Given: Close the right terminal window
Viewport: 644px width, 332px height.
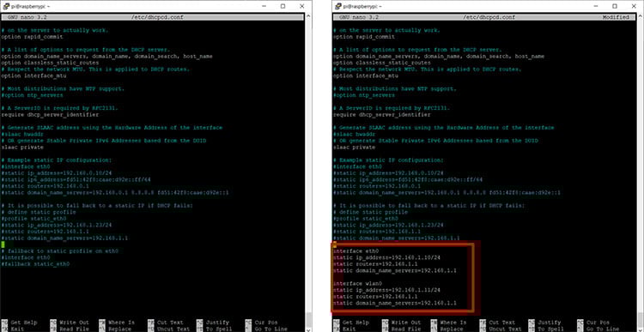Looking at the screenshot, I should tap(634, 6).
